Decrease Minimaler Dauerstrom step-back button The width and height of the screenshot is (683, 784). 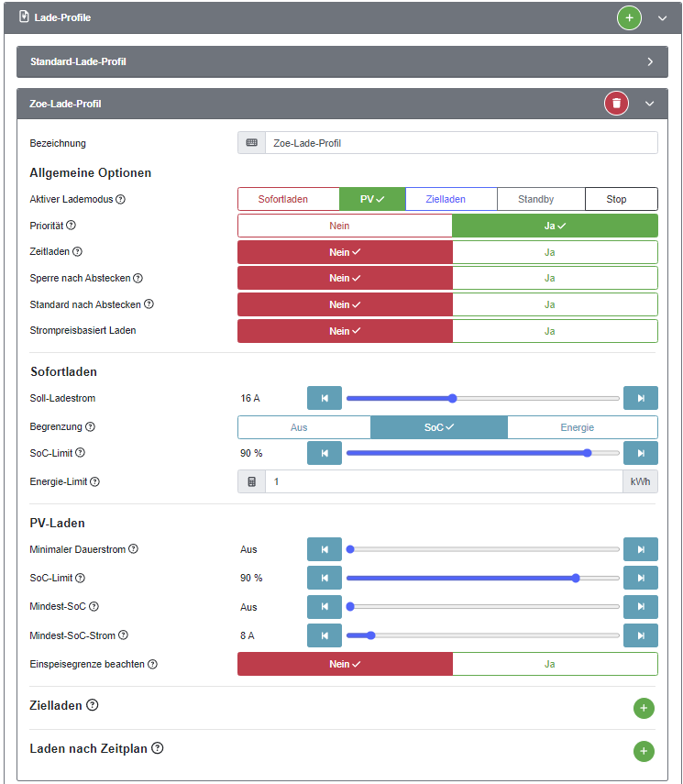point(325,549)
